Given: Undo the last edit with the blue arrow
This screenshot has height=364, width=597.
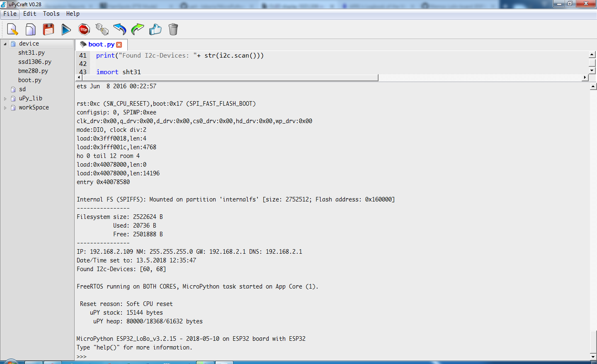Looking at the screenshot, I should pos(120,29).
